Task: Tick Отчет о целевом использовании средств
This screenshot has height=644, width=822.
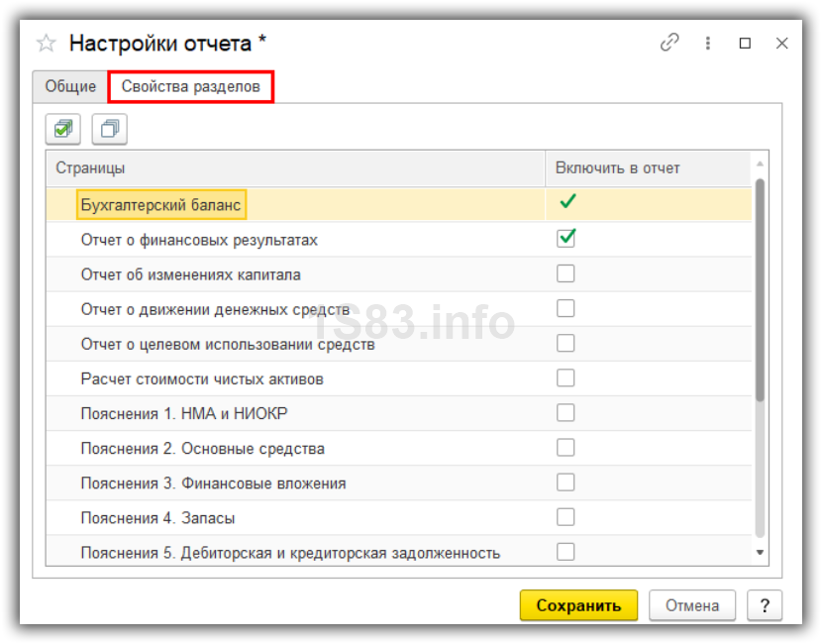Action: [x=565, y=343]
